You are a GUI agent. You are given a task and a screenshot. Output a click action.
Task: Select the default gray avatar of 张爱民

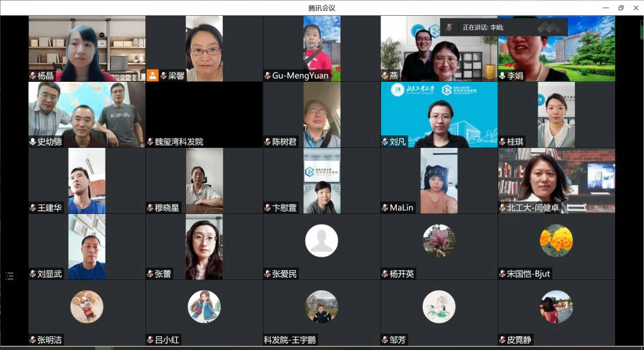click(321, 240)
